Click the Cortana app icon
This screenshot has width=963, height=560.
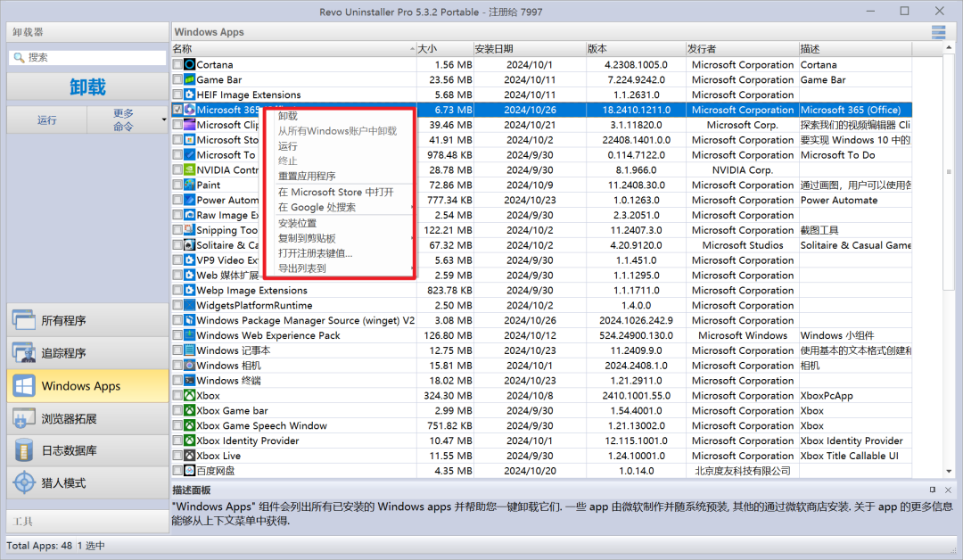[190, 64]
